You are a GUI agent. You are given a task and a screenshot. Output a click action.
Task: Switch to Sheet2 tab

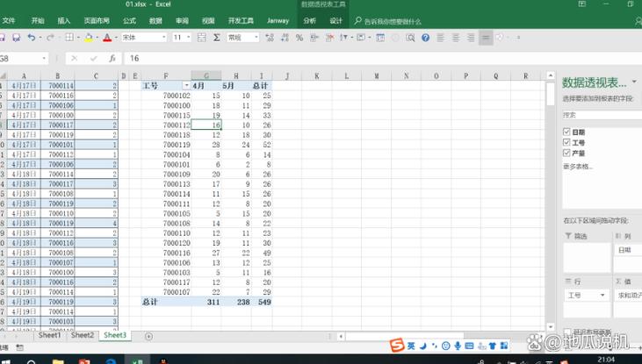coord(83,335)
